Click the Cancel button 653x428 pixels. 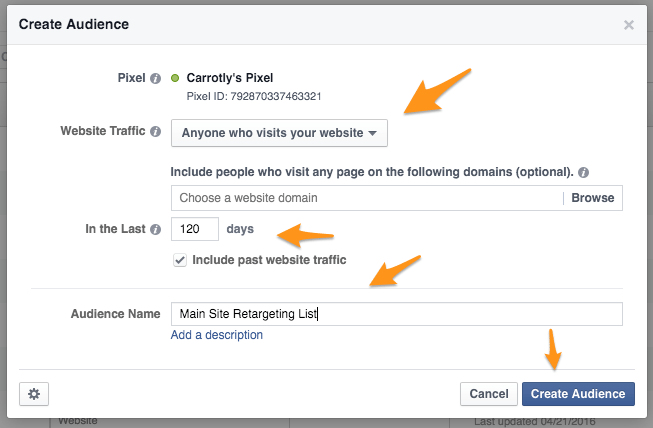tap(489, 394)
